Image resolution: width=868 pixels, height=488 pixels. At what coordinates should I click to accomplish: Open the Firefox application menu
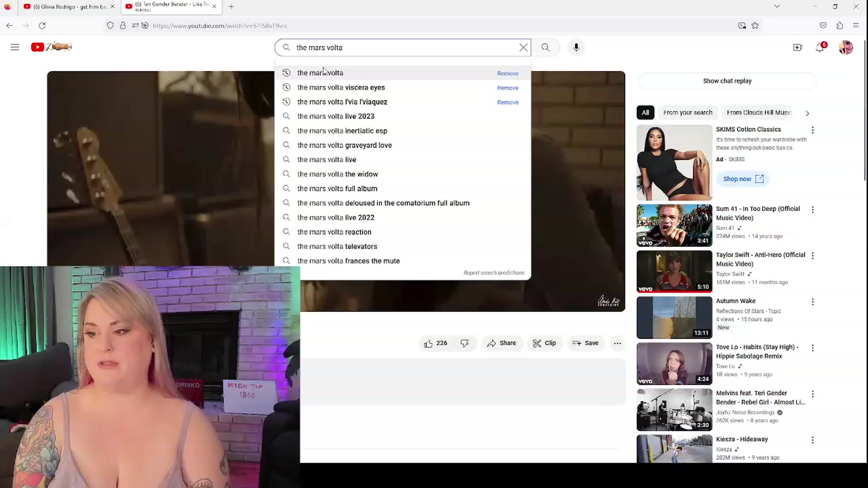click(x=856, y=26)
